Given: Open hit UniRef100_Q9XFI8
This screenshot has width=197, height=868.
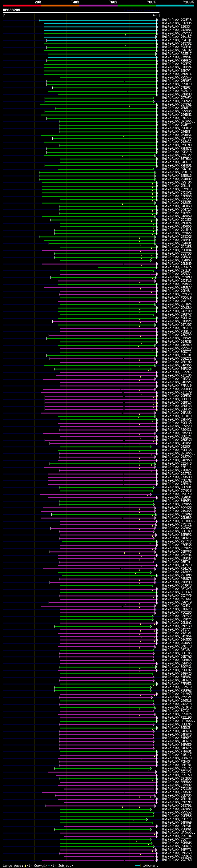Looking at the screenshot, I should pyautogui.click(x=177, y=20).
